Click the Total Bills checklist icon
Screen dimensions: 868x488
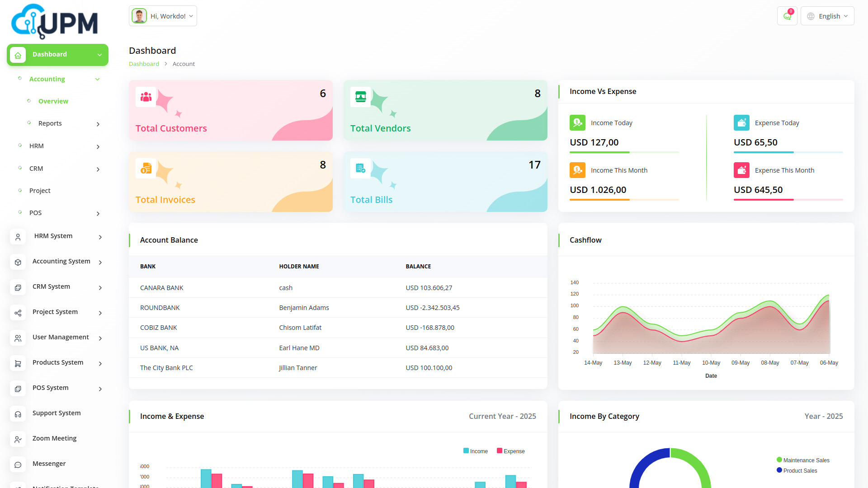360,169
